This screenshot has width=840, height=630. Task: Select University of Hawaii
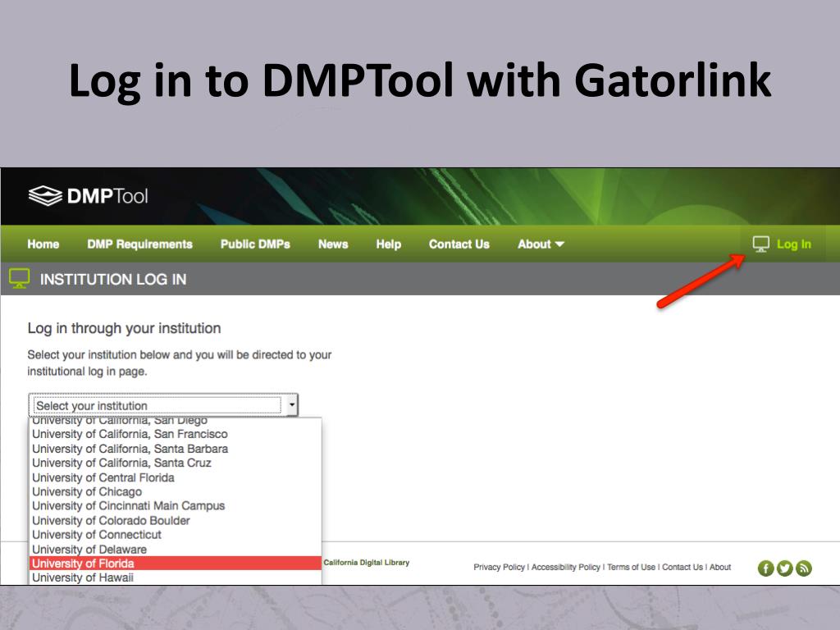175,577
